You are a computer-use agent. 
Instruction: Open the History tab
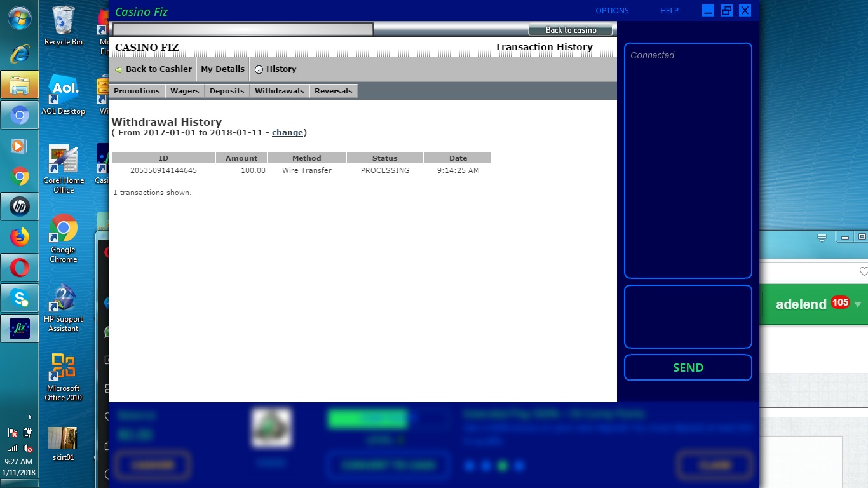pyautogui.click(x=275, y=69)
